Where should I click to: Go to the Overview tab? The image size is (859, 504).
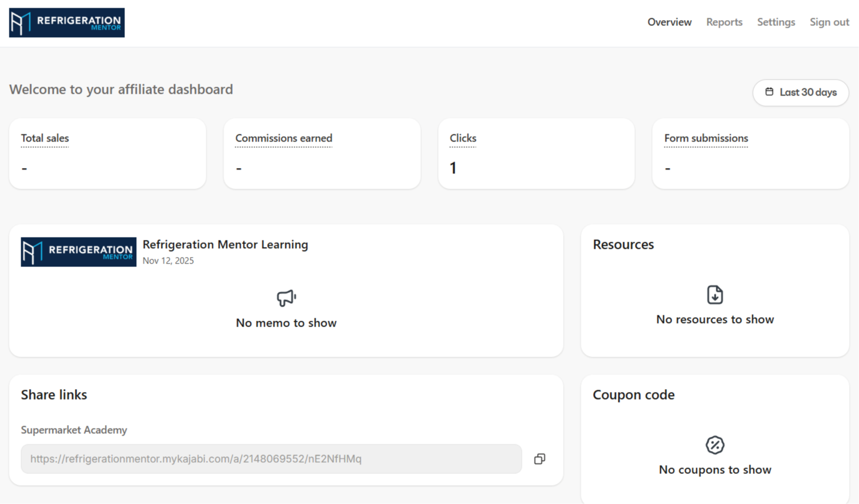(669, 22)
